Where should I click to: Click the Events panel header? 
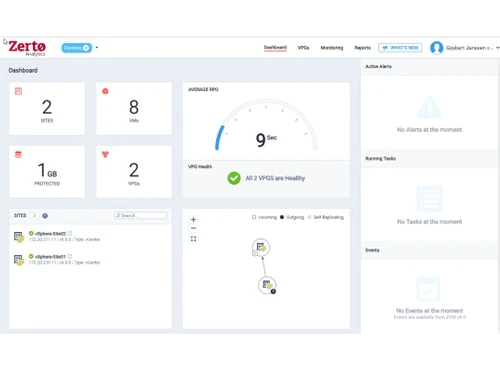430,250
